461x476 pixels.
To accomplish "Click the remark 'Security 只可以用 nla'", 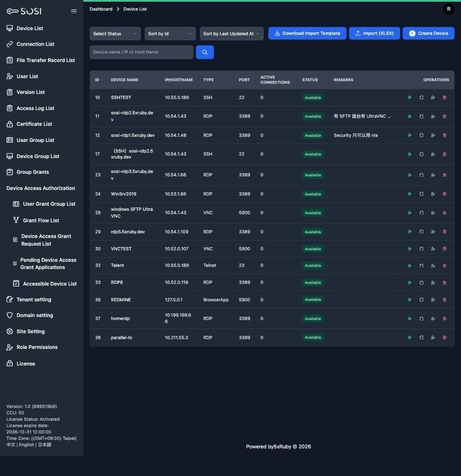I will pos(356,135).
